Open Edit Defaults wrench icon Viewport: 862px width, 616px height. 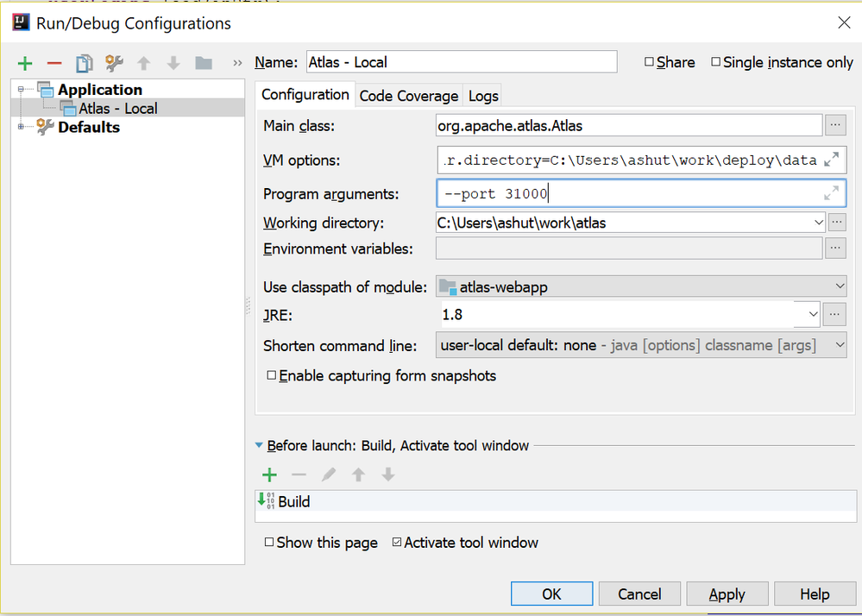(x=114, y=63)
